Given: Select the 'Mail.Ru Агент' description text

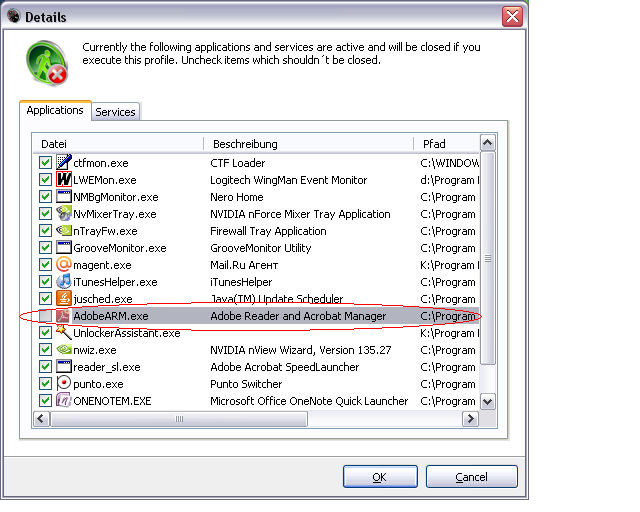Looking at the screenshot, I should pyautogui.click(x=244, y=265).
